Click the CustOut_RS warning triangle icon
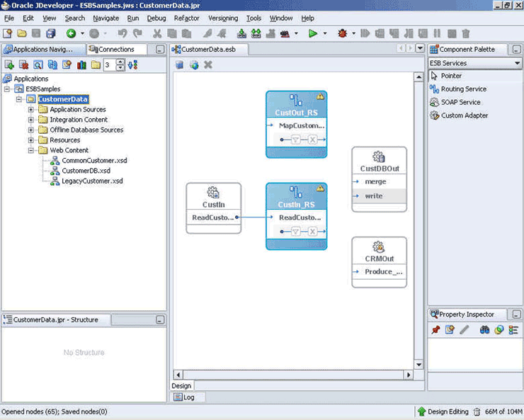The height and width of the screenshot is (420, 524). [x=320, y=96]
